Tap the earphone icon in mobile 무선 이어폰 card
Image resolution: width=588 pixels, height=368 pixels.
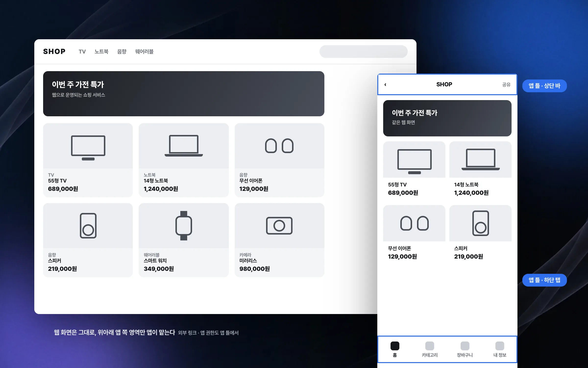pos(415,223)
